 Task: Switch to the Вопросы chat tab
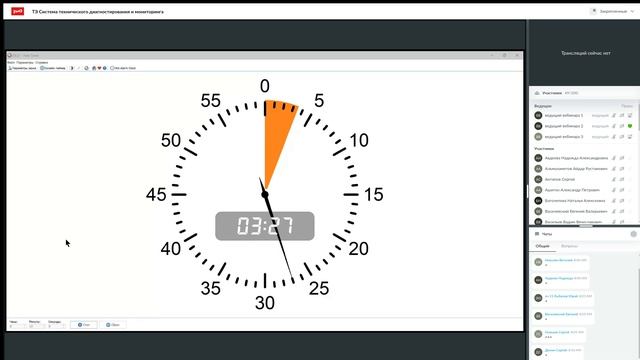[x=569, y=246]
